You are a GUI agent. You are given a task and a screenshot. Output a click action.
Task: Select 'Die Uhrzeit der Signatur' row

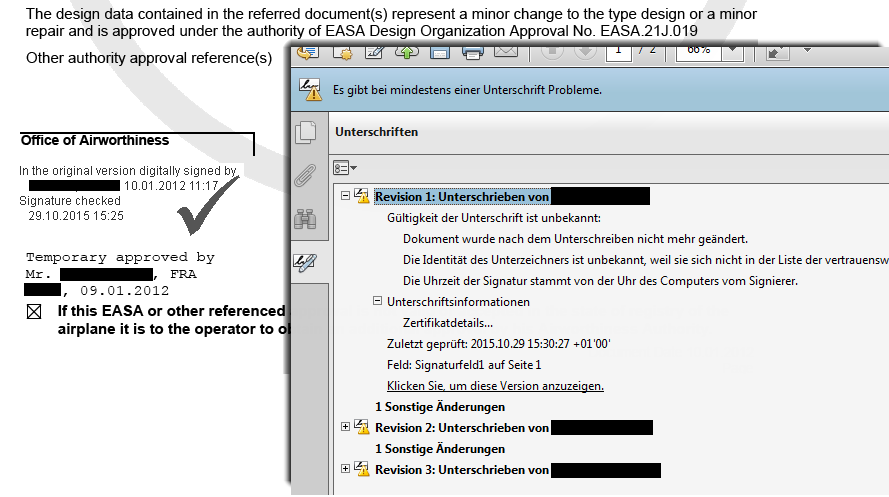pyautogui.click(x=600, y=281)
